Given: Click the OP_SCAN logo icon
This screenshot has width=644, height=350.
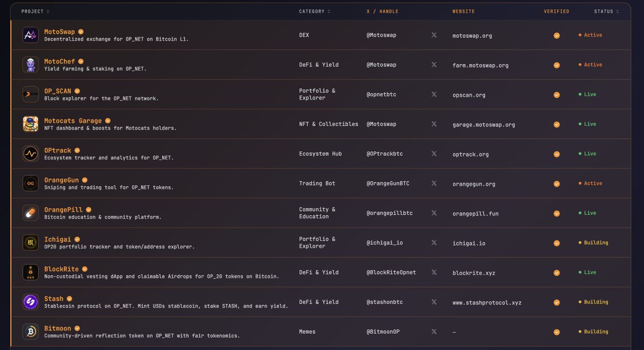Looking at the screenshot, I should [x=31, y=94].
